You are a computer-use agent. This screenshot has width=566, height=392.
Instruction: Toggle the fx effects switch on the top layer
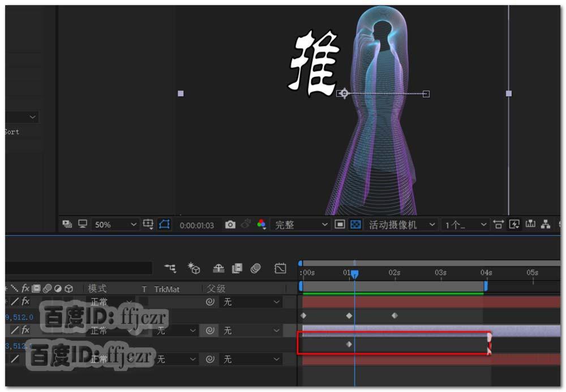pyautogui.click(x=25, y=301)
